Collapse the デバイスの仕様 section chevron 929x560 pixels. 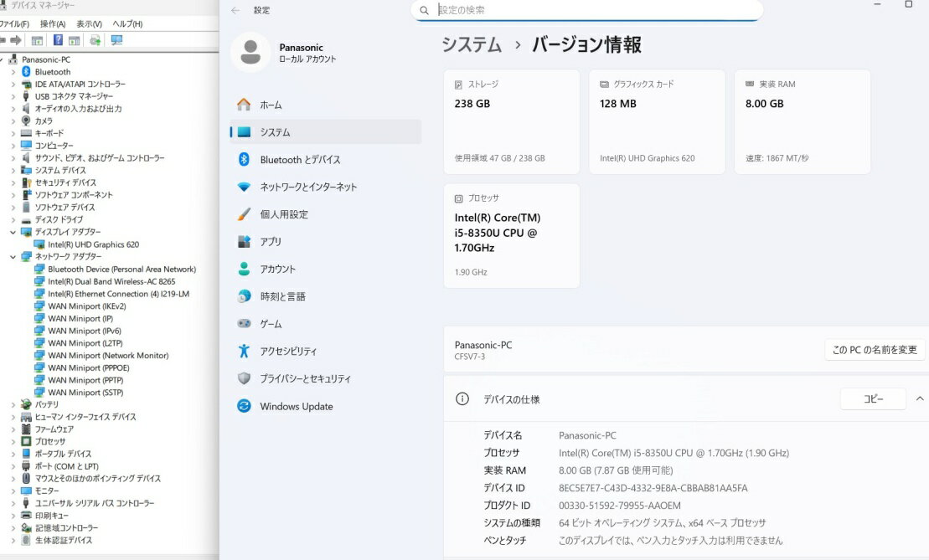(921, 399)
